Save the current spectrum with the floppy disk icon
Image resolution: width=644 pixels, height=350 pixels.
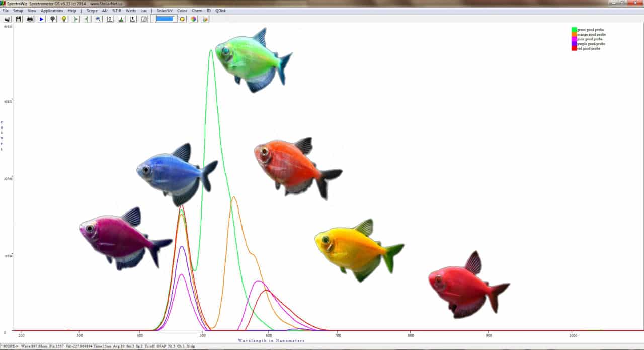pos(18,19)
